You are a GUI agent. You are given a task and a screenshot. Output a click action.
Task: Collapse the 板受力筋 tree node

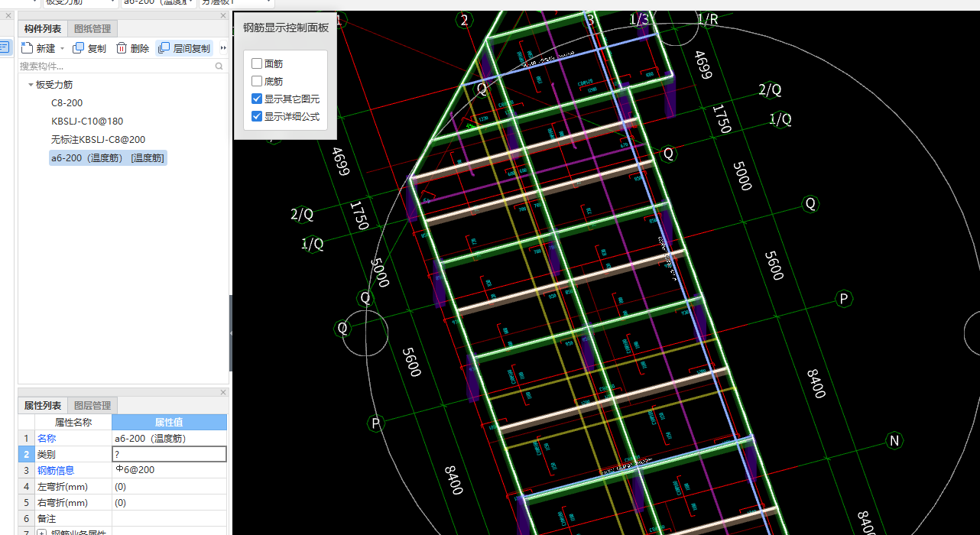click(x=31, y=85)
